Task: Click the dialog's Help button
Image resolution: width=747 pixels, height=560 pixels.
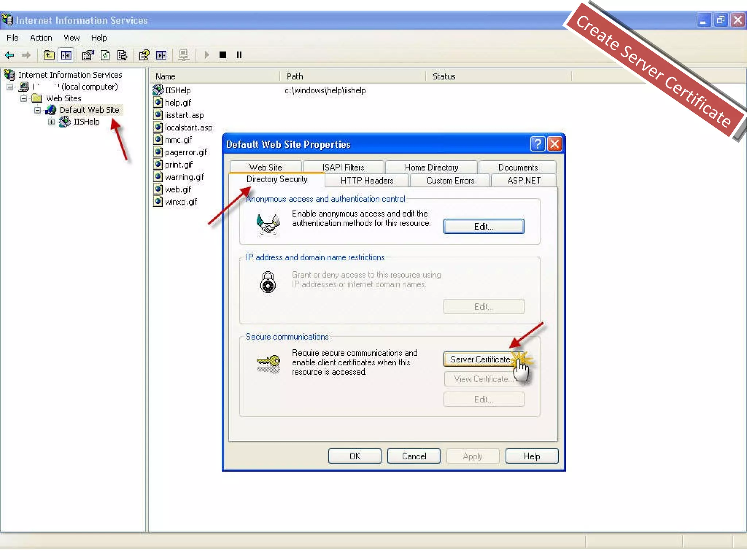Action: 532,456
